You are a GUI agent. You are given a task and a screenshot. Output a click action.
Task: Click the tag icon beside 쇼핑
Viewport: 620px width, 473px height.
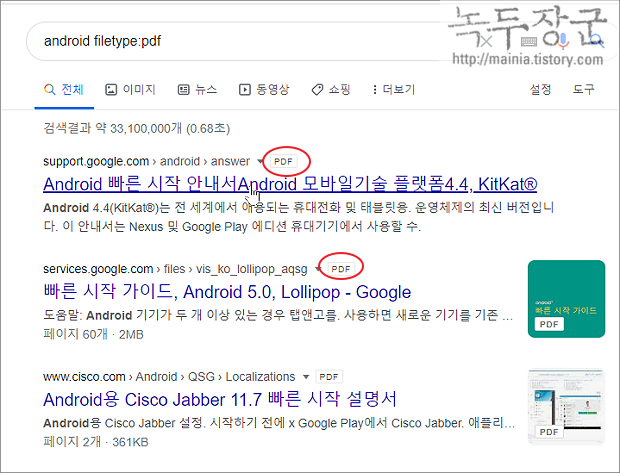point(317,90)
